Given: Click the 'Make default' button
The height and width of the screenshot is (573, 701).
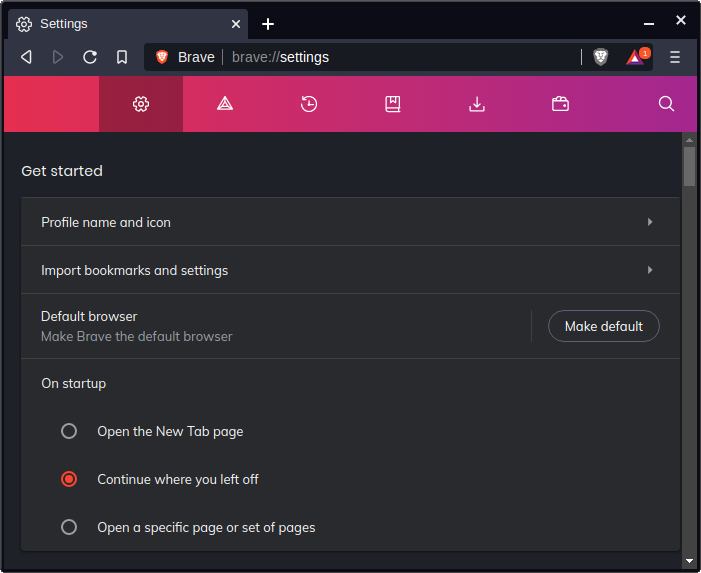Looking at the screenshot, I should [603, 326].
